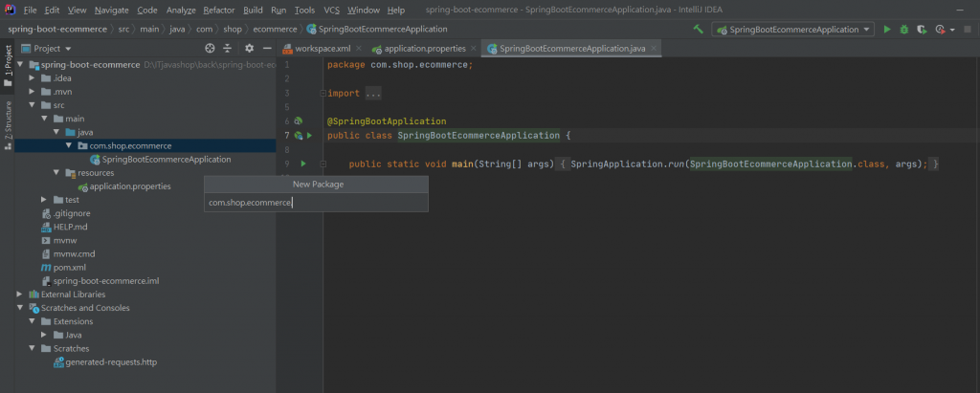This screenshot has width=980, height=393.
Task: Toggle the 1: Project side tool window
Action: point(8,66)
